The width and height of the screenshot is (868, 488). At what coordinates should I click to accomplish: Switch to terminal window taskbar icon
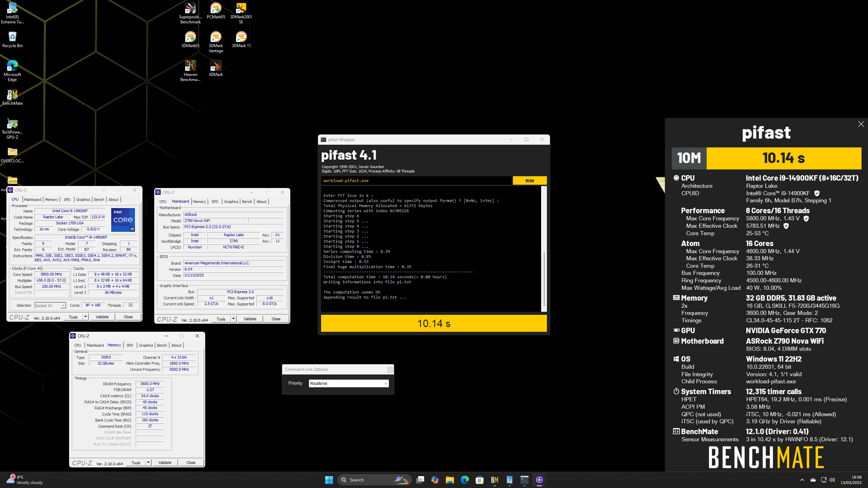[525, 480]
